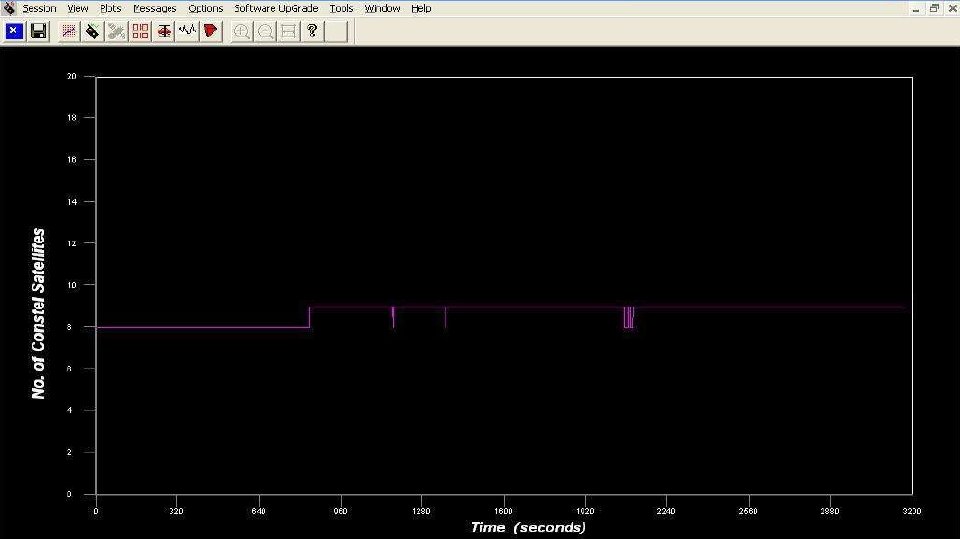The image size is (960, 540).
Task: Click the floppy disk save icon
Action: pos(39,31)
